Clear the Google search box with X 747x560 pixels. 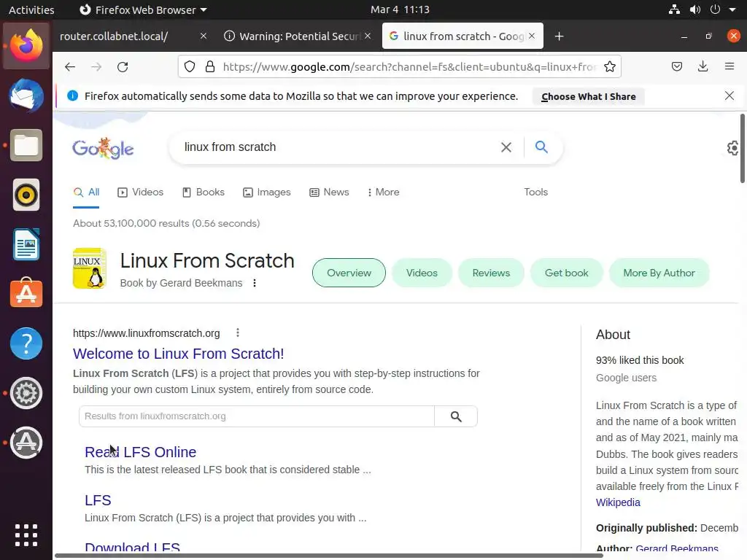[x=506, y=147]
